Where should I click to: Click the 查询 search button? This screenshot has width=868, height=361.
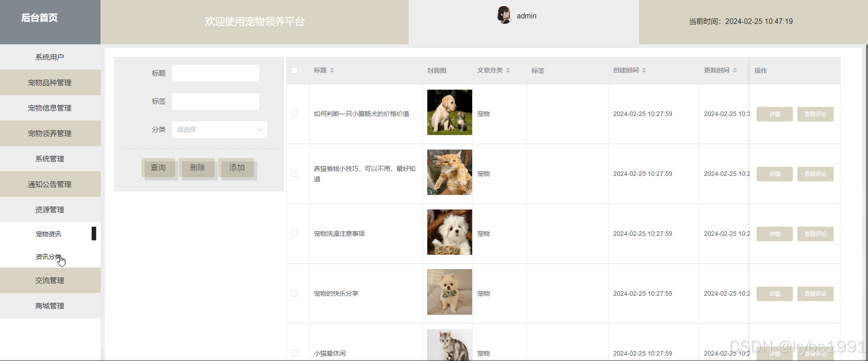pyautogui.click(x=158, y=168)
